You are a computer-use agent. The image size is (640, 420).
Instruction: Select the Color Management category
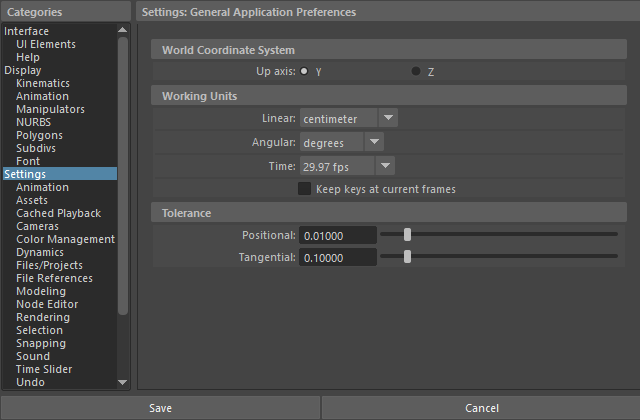point(65,239)
